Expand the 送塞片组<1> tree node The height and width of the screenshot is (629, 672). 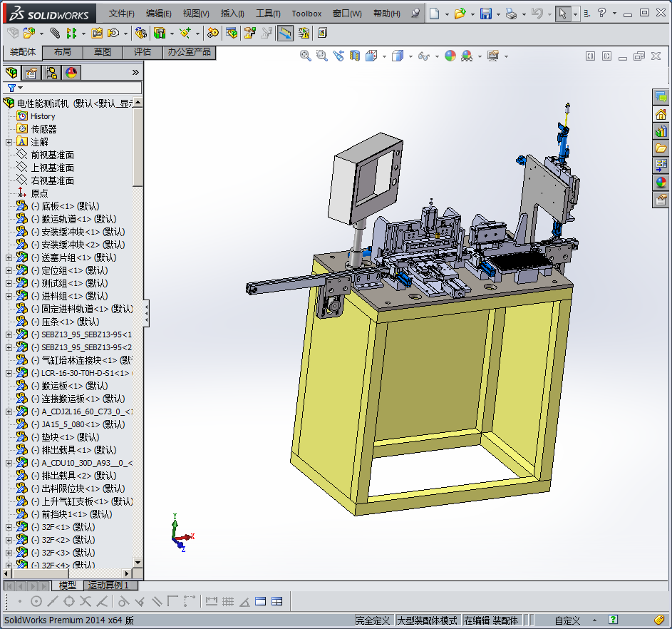click(9, 257)
